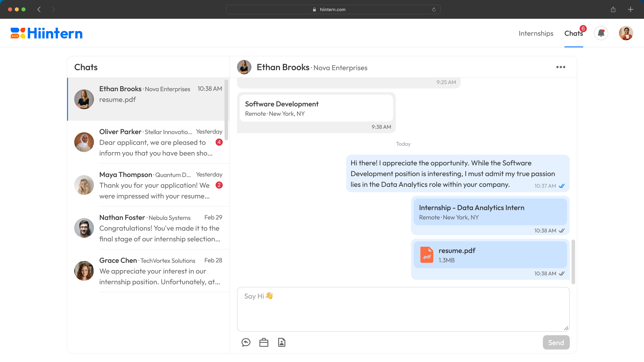Image resolution: width=644 pixels, height=362 pixels.
Task: Click the red unread badge on Oliver Parker
Action: pos(219,142)
